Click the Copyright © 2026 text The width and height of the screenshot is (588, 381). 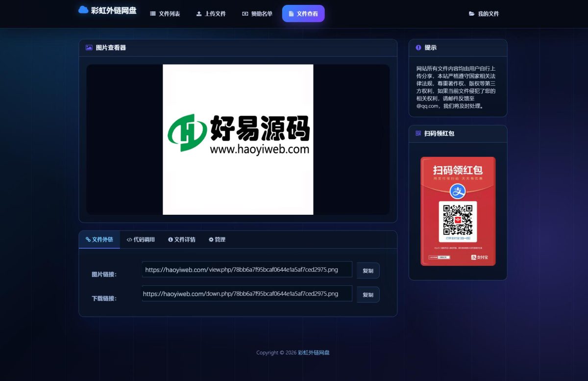[276, 353]
